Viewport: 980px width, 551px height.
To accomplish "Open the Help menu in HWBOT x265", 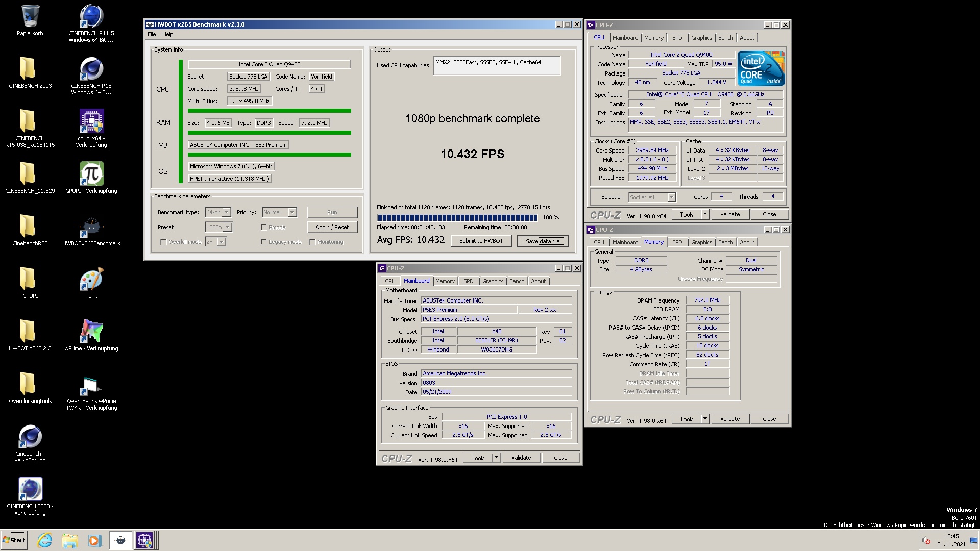I will tap(168, 34).
